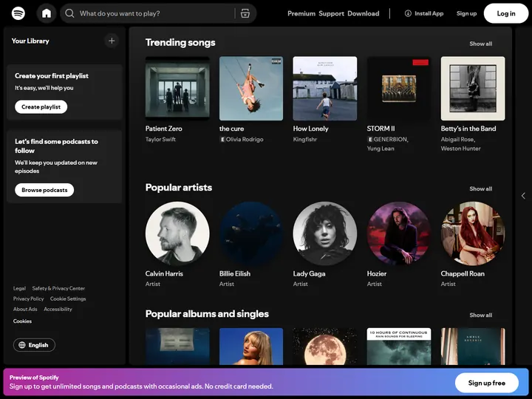Click explicit badge beside GENER8ION

click(x=370, y=140)
